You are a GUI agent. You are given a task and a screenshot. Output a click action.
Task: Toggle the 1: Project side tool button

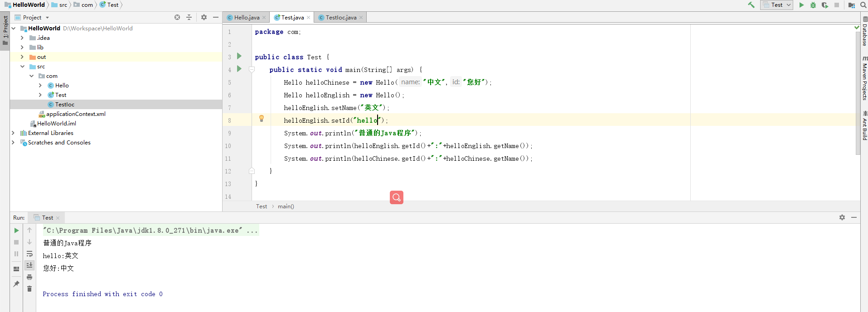5,30
